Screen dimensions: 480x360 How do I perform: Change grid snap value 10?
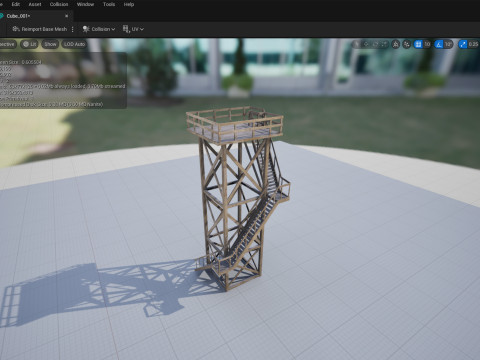(427, 44)
